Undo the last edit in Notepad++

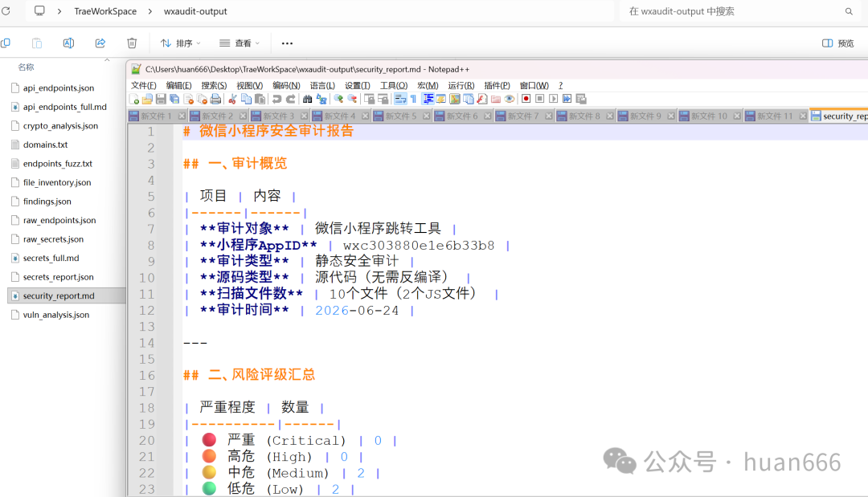[276, 99]
